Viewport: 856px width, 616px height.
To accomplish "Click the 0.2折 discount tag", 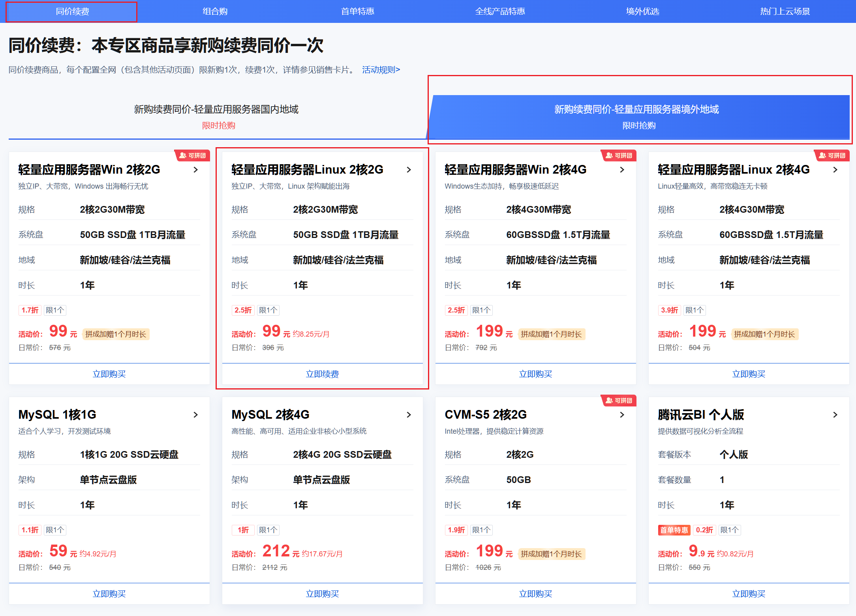I will (704, 530).
